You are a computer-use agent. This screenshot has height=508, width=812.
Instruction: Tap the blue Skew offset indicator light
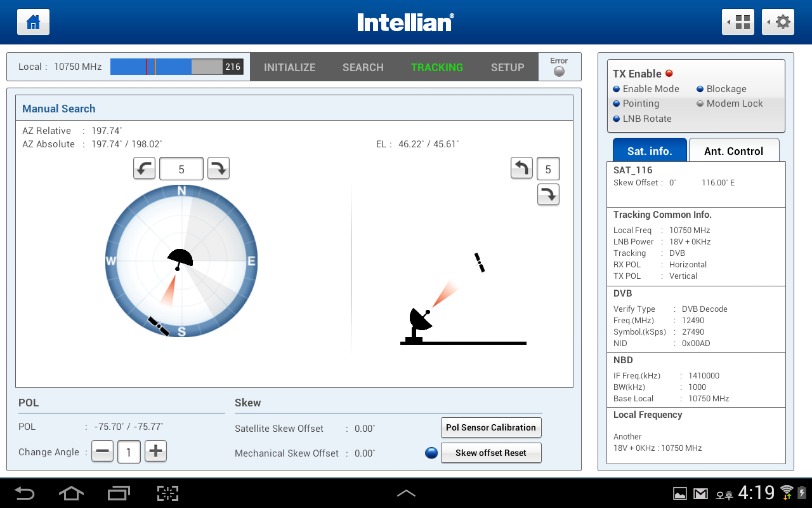[431, 453]
